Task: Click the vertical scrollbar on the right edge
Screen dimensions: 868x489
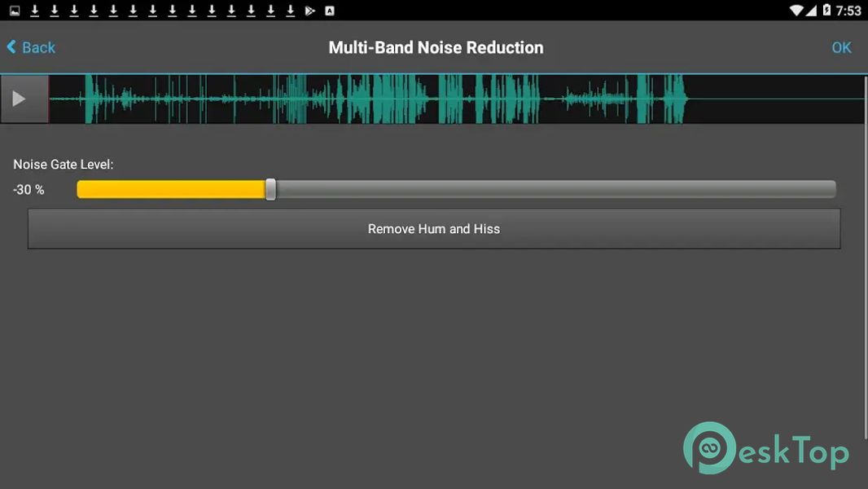Action: (x=866, y=258)
